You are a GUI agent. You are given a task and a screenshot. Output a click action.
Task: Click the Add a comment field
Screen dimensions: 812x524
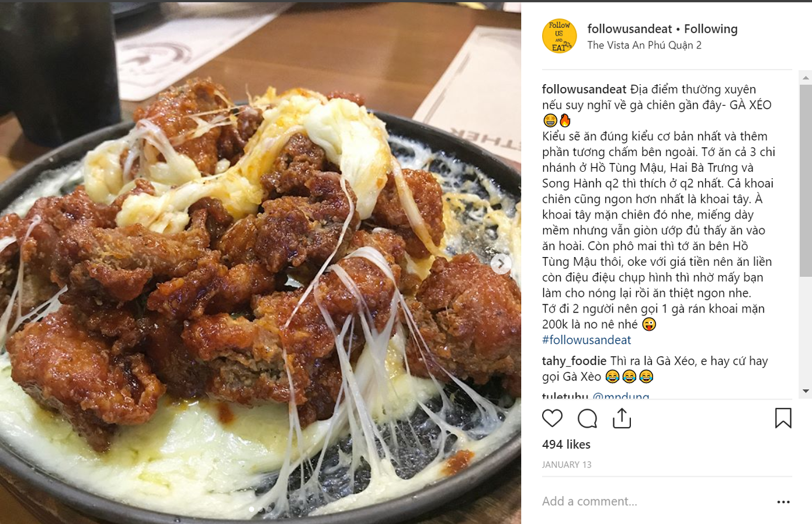(654, 501)
